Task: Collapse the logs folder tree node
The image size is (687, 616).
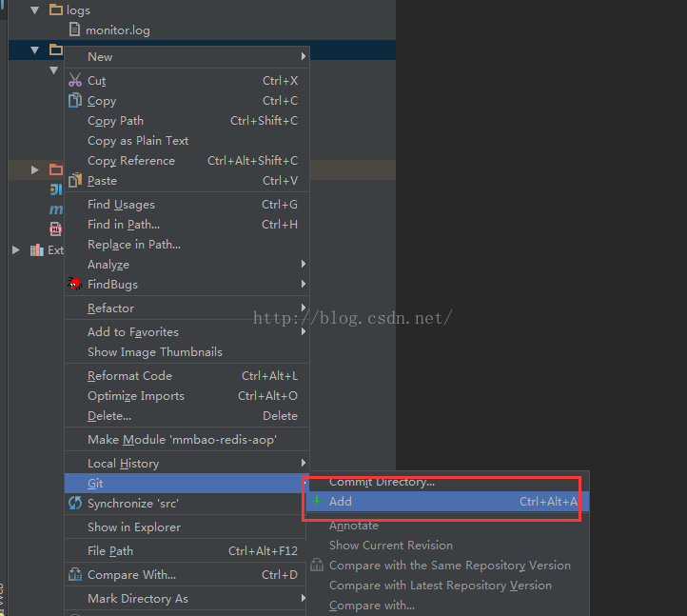Action: click(x=35, y=10)
